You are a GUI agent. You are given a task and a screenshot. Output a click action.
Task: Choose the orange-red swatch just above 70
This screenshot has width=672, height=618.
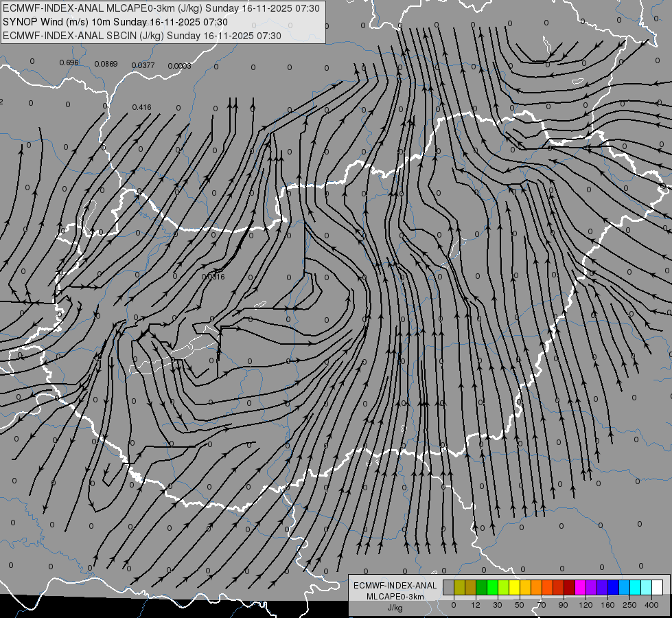pyautogui.click(x=547, y=587)
